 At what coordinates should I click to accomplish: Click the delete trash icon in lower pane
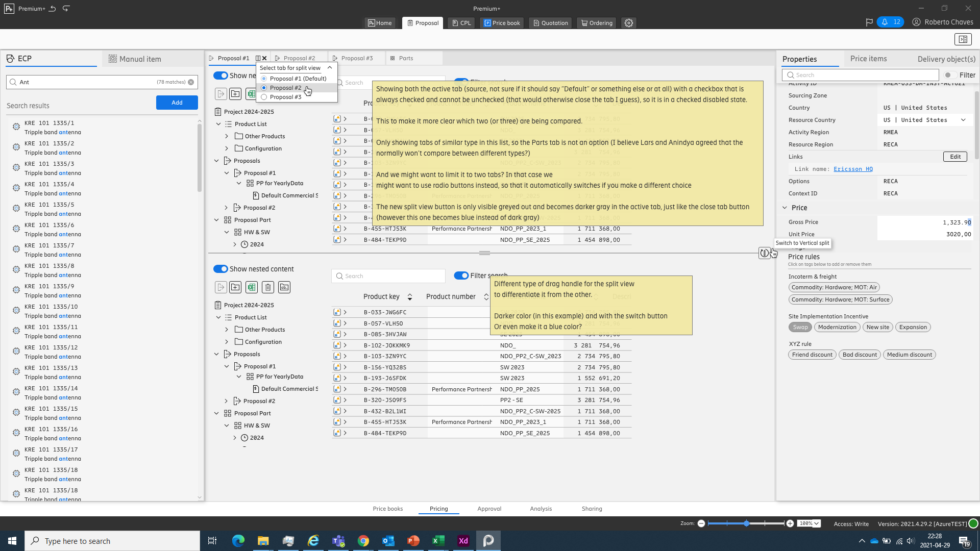click(x=268, y=287)
